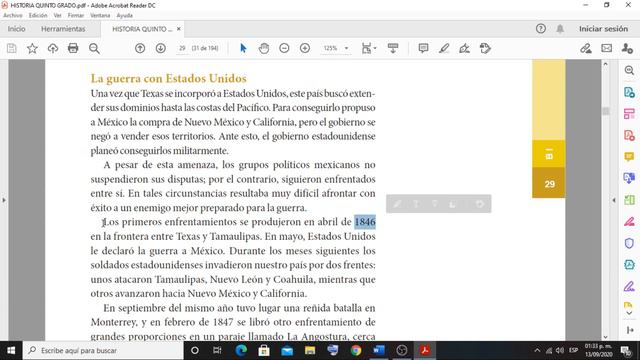The width and height of the screenshot is (640, 360).
Task: Click the scrollbar down arrow
Action: (x=606, y=337)
